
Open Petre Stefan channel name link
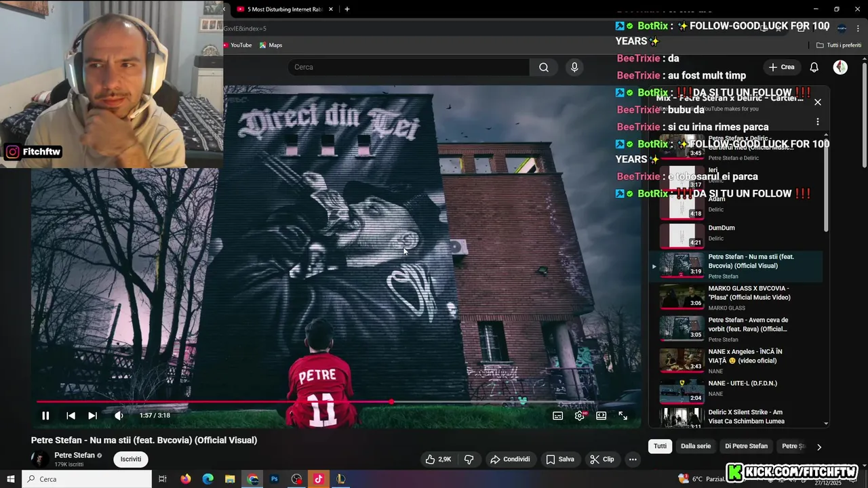coord(75,455)
